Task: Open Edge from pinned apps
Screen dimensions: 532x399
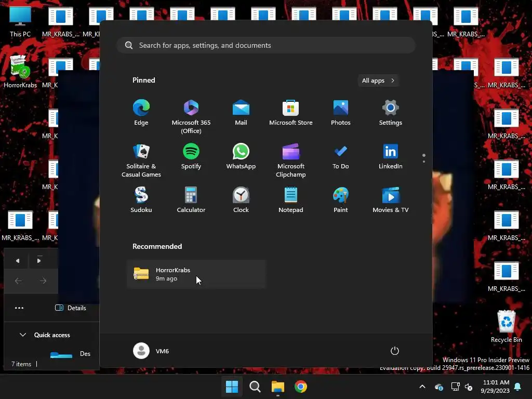Action: point(141,113)
